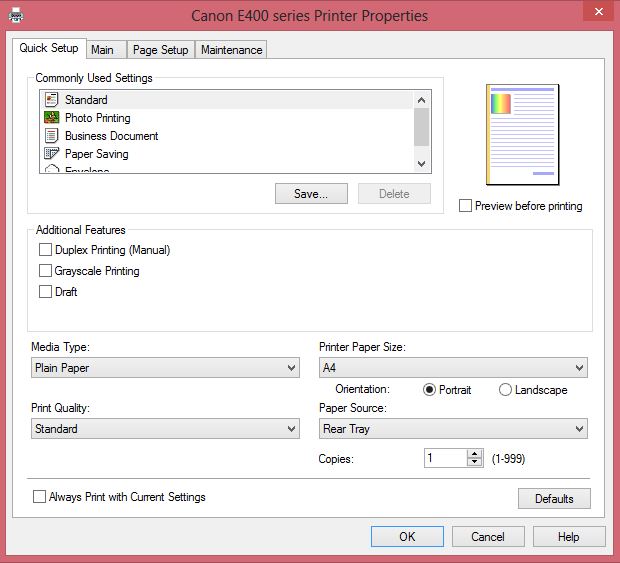620x563 pixels.
Task: Close the Printer Properties dialog
Action: pos(599,11)
